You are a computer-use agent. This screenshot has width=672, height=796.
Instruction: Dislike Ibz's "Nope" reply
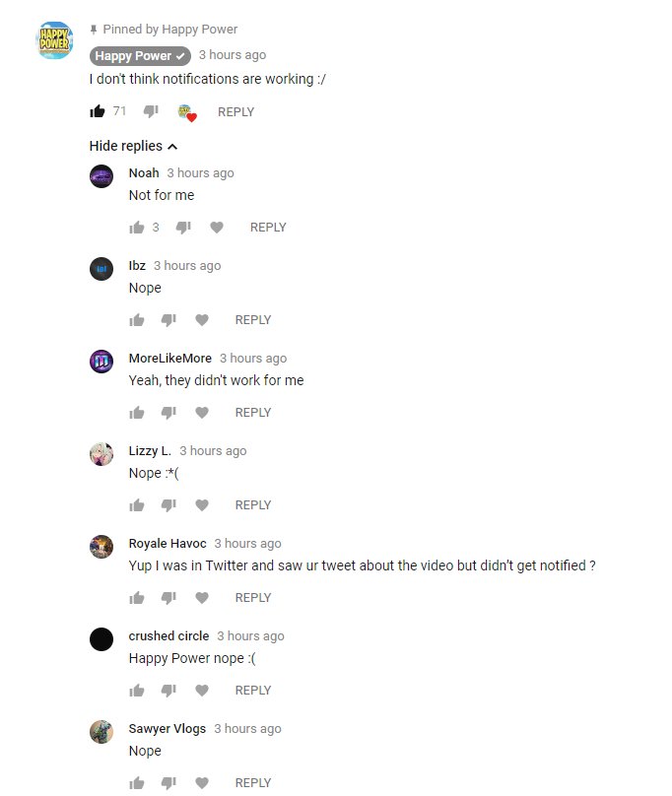tap(168, 320)
